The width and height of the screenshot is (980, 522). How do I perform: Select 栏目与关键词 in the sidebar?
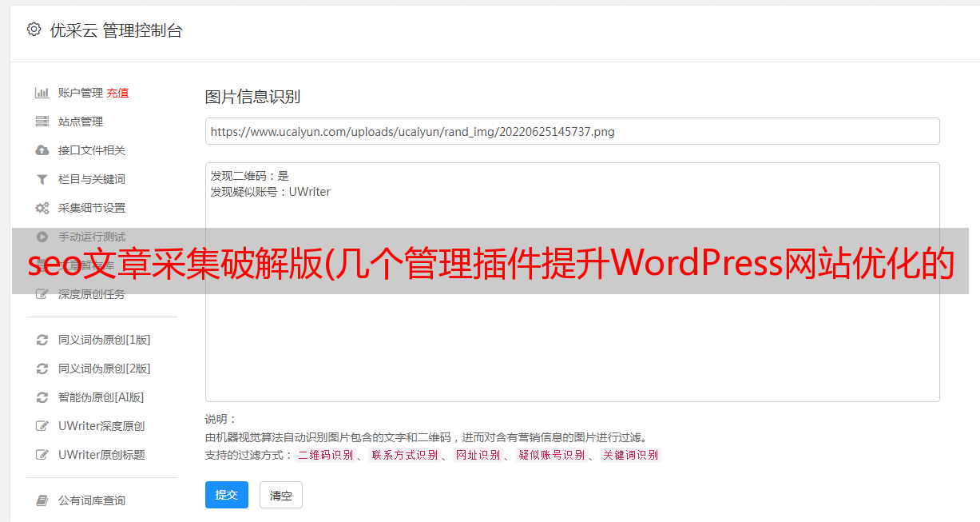pyautogui.click(x=92, y=179)
